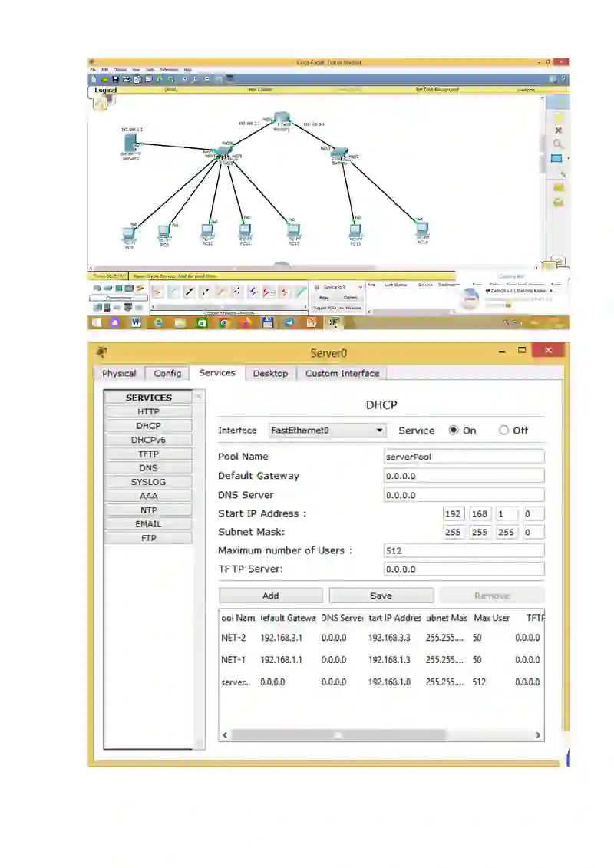Open Excel from the taskbar
Viewport: 614px width, 868px height.
point(202,322)
